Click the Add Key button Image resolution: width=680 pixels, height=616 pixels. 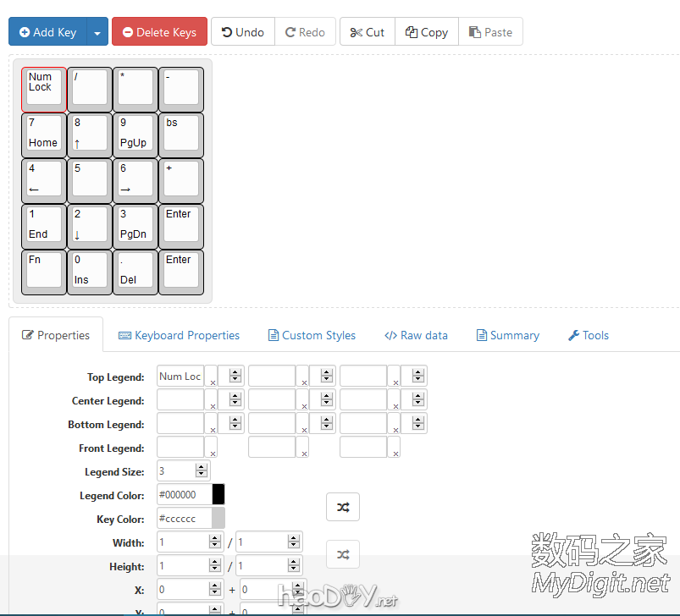(x=47, y=32)
